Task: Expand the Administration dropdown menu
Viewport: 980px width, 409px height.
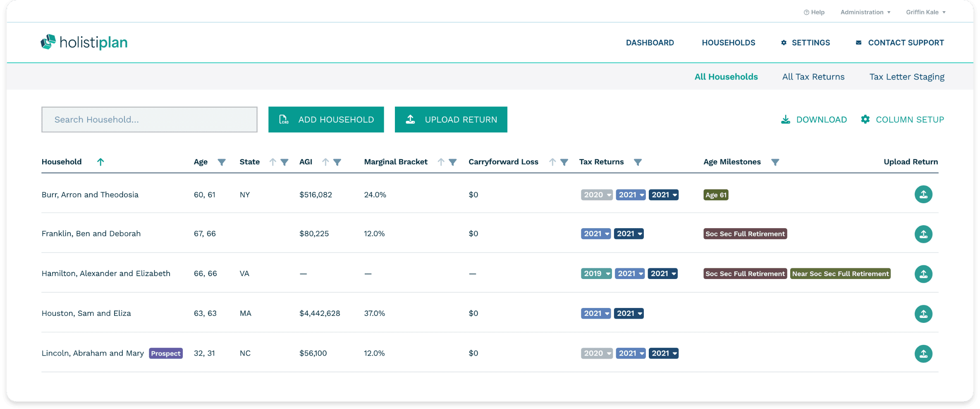Action: pyautogui.click(x=865, y=12)
